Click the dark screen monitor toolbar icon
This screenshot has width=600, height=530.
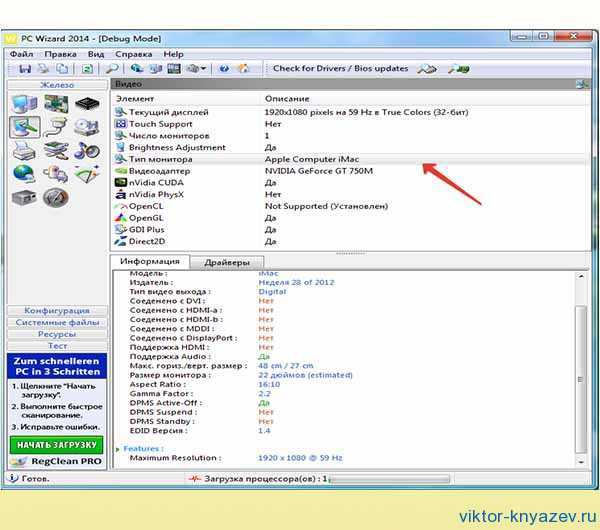(174, 69)
